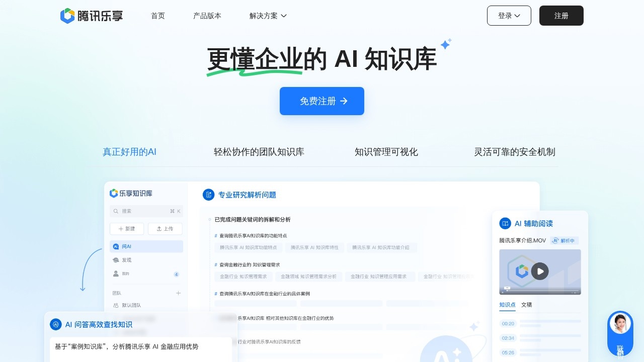Click the search magnifier in the sidebar

pos(116,211)
